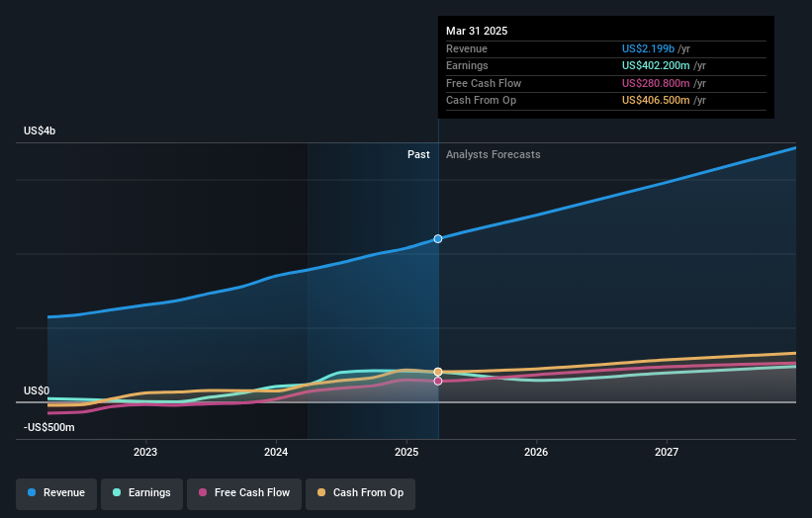Screen dimensions: 812x518
Task: Click the US$2.199b revenue value
Action: pyautogui.click(x=648, y=48)
